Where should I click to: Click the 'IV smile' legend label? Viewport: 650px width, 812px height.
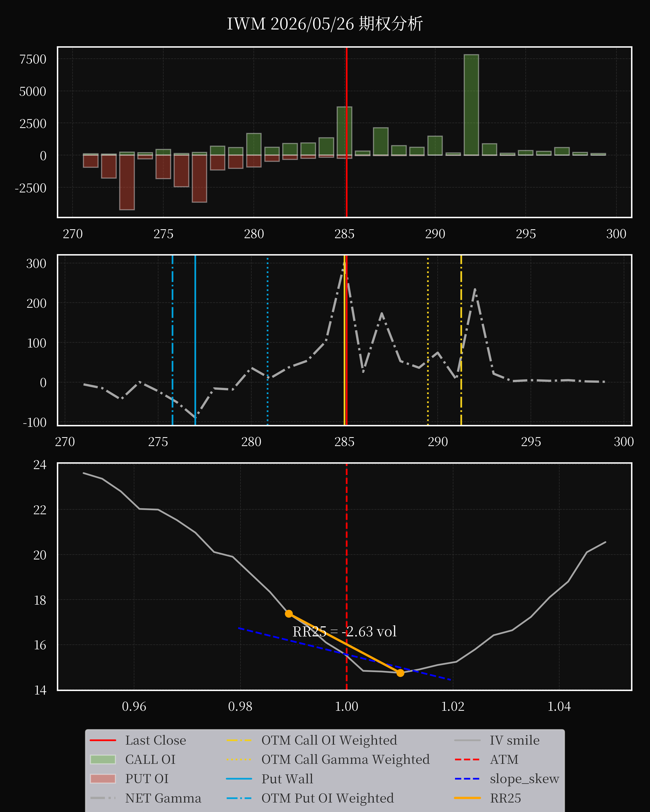pos(515,741)
